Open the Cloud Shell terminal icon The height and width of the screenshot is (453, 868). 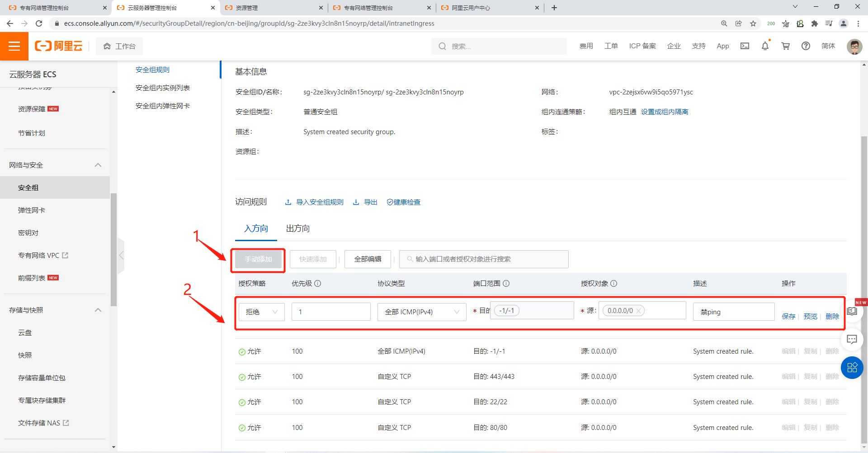pos(745,46)
